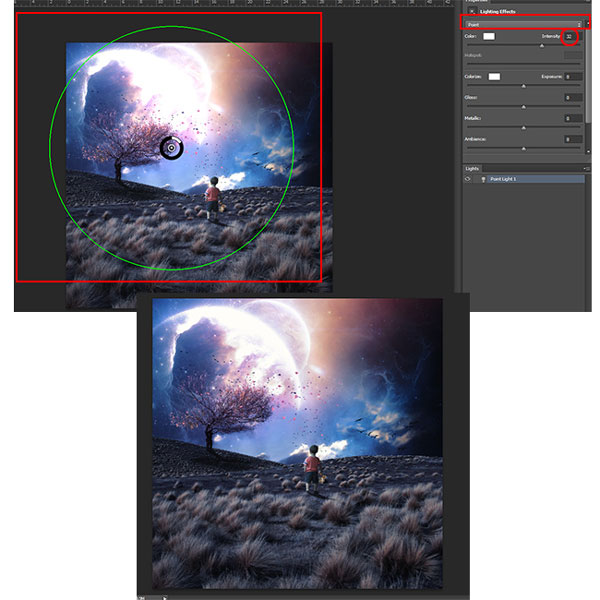Click the Properties scrollbar down arrow
The height and width of the screenshot is (600, 600).
pyautogui.click(x=588, y=152)
